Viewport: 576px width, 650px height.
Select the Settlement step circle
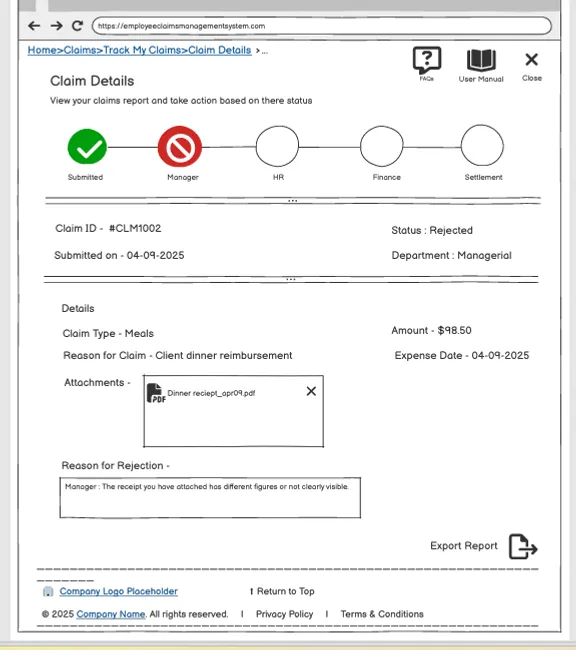[x=482, y=146]
